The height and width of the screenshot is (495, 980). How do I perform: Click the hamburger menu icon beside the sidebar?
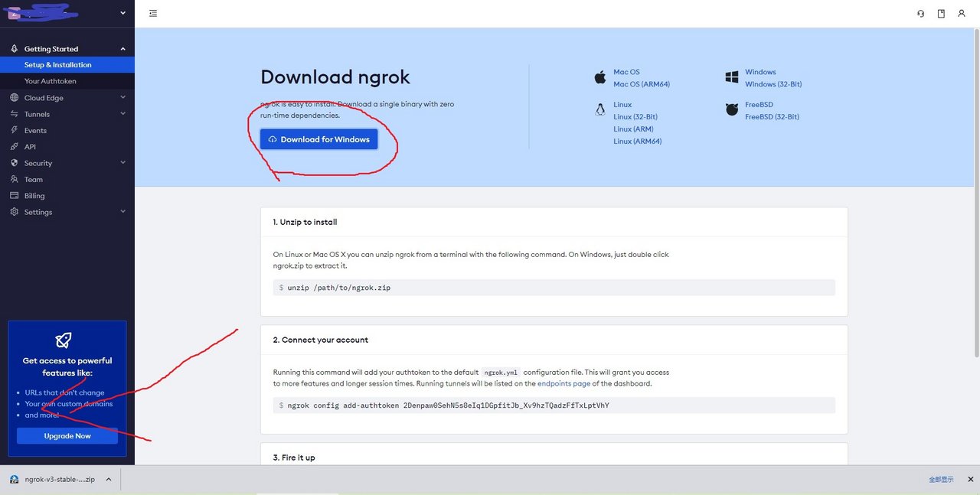pos(152,13)
